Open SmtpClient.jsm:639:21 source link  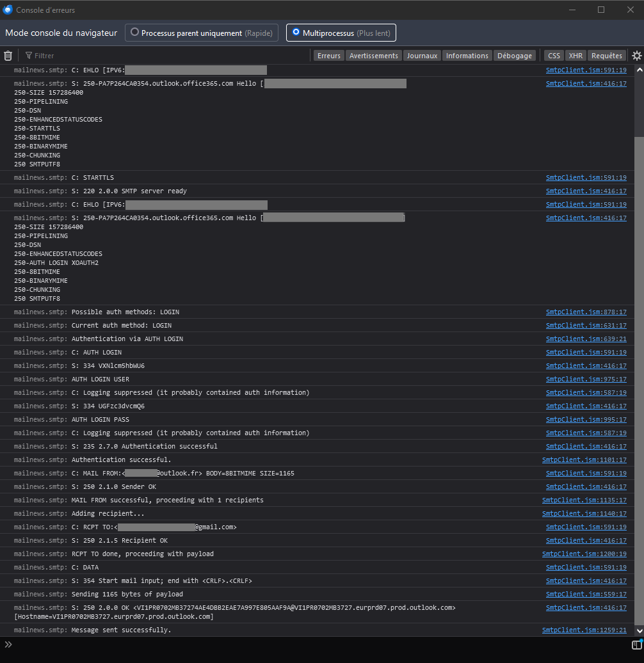[586, 339]
